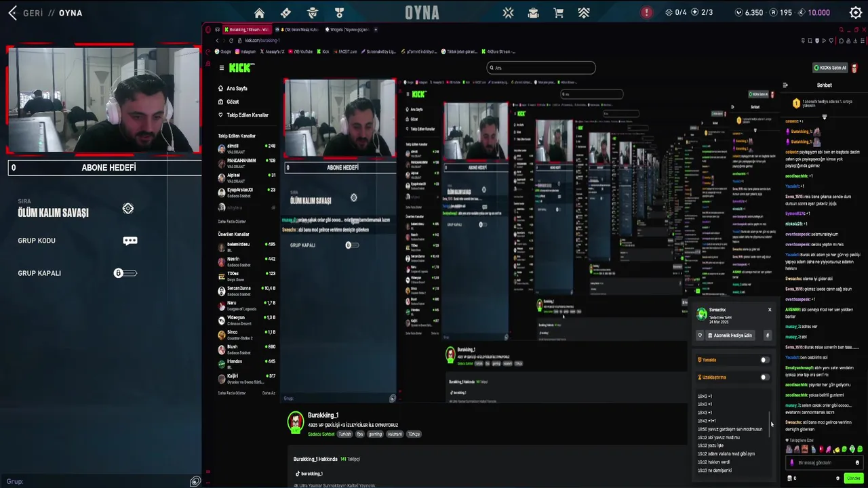Open the Valorant home icon
Viewport: 868px width, 488px height.
[x=259, y=13]
